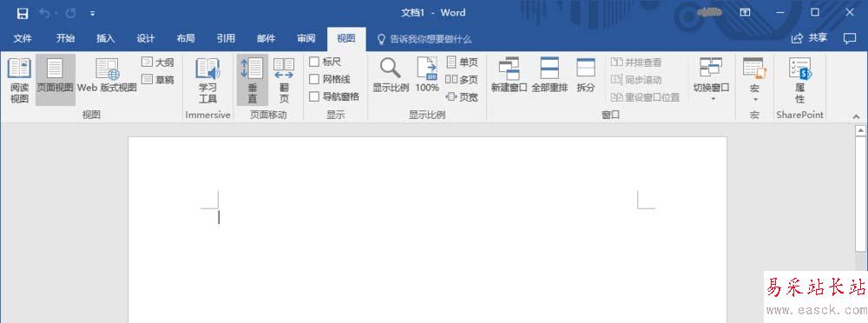Click Reset Window Position (重设窗口位置)

coord(645,97)
